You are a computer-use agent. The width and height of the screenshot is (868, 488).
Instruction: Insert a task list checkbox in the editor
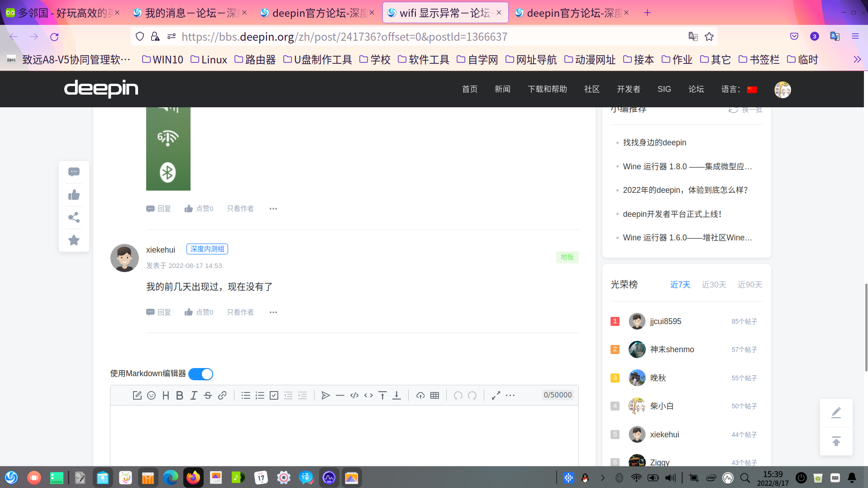274,395
